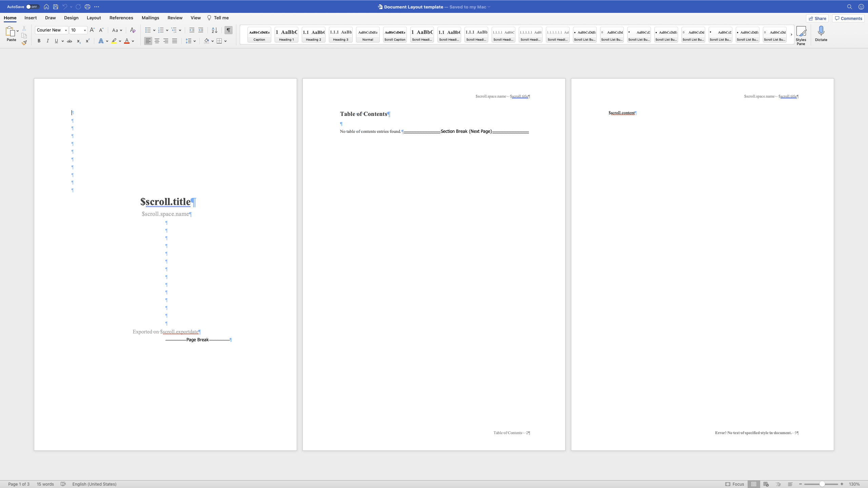
Task: Apply the Heading 1 style
Action: point(286,35)
